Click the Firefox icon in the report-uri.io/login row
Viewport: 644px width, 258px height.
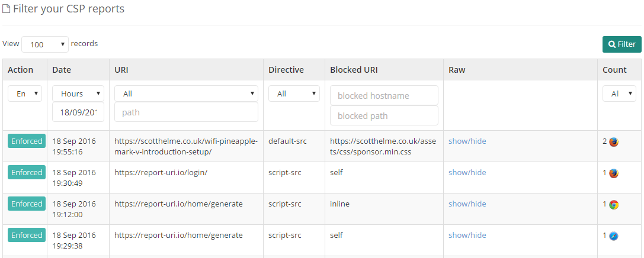click(614, 173)
